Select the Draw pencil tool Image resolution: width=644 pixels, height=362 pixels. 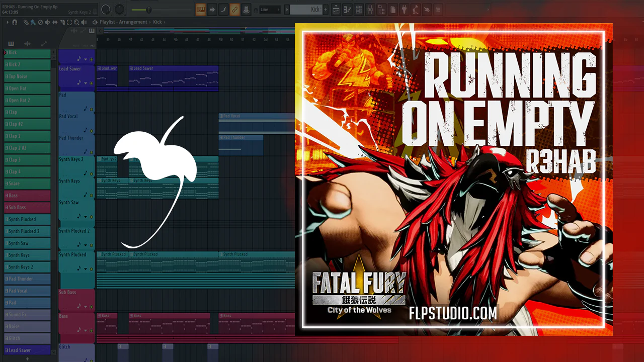click(x=27, y=22)
